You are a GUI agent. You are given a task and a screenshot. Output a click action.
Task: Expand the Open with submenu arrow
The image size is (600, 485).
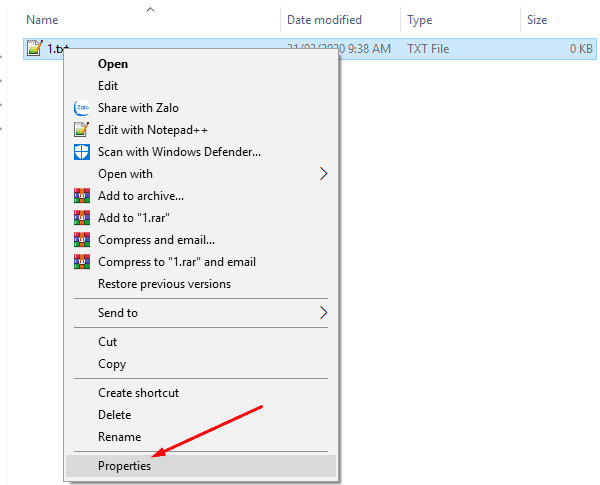tap(323, 174)
